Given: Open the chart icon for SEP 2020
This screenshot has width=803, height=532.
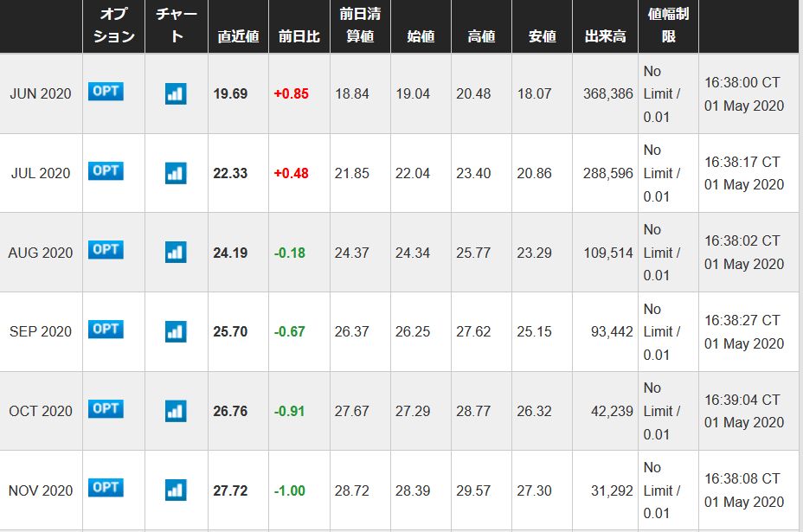Looking at the screenshot, I should click(176, 331).
